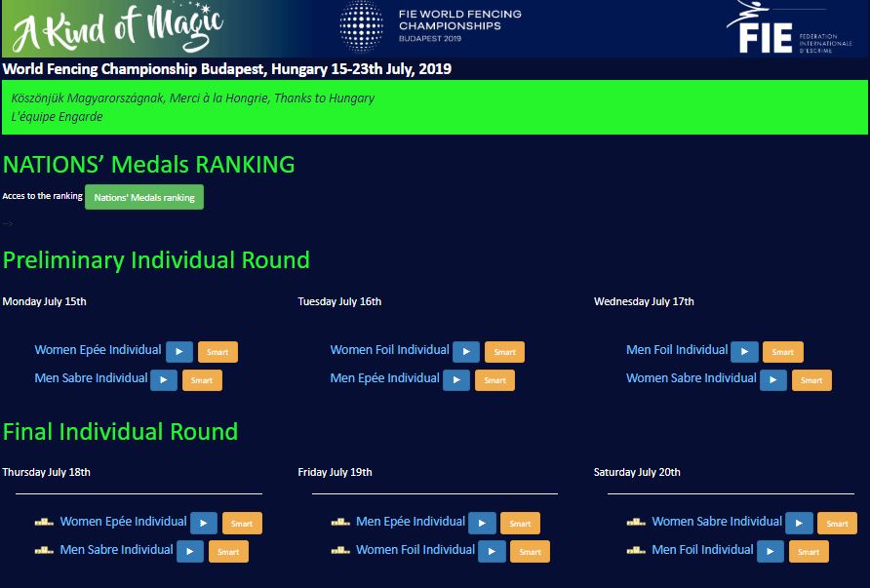Open Smart view for Monday Men Sabre Individual
The image size is (870, 588).
pos(202,380)
